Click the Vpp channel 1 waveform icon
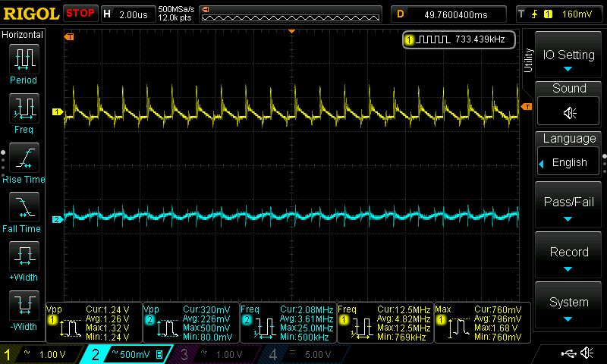 (x=70, y=328)
